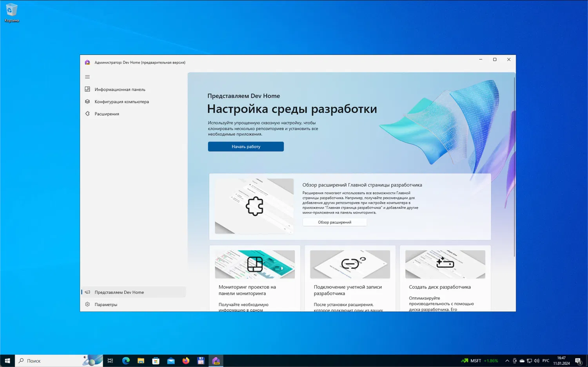Open the MSFT stock widget on the taskbar
The height and width of the screenshot is (367, 588).
[x=479, y=361]
